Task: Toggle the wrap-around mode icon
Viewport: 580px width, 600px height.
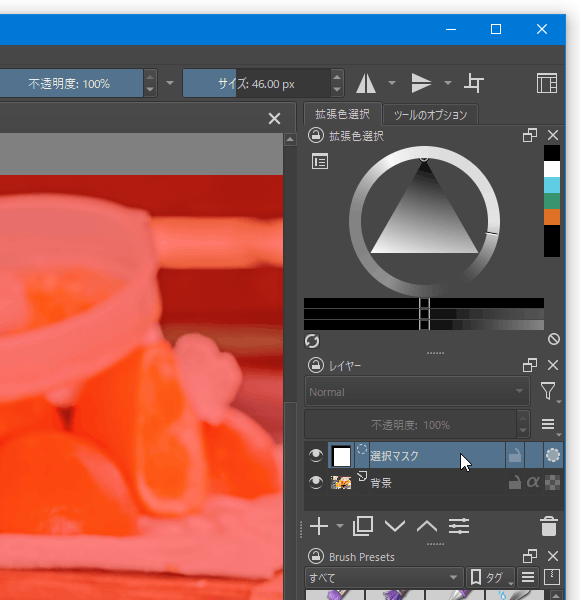Action: point(474,83)
